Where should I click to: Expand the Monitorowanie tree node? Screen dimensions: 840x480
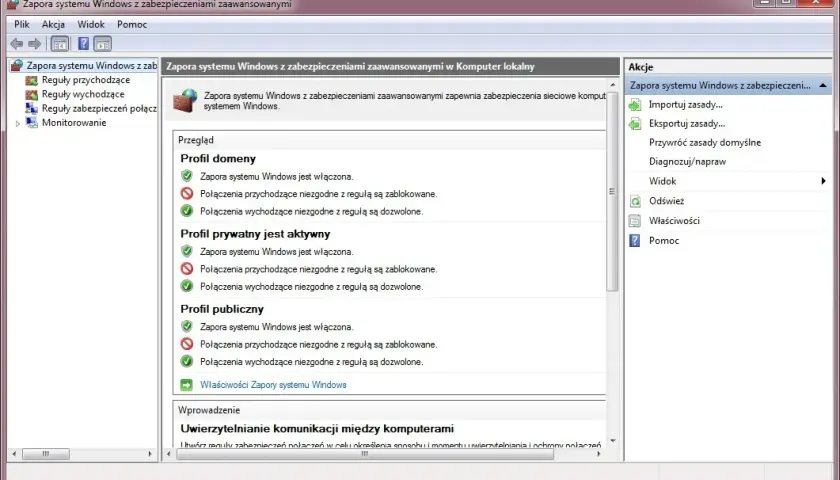coord(18,123)
